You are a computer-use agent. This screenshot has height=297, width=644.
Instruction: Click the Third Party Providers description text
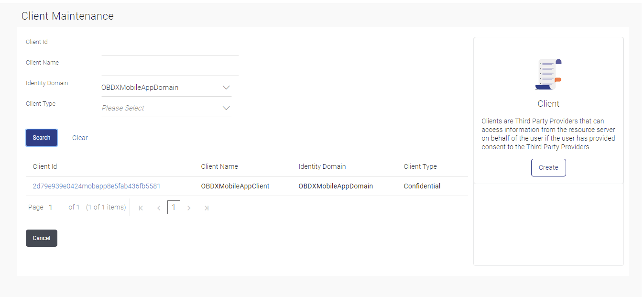click(x=548, y=134)
